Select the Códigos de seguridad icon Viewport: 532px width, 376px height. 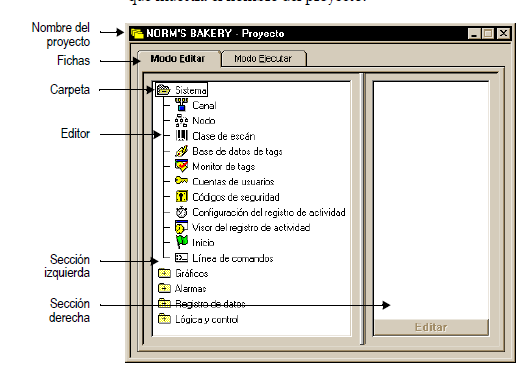pos(182,196)
